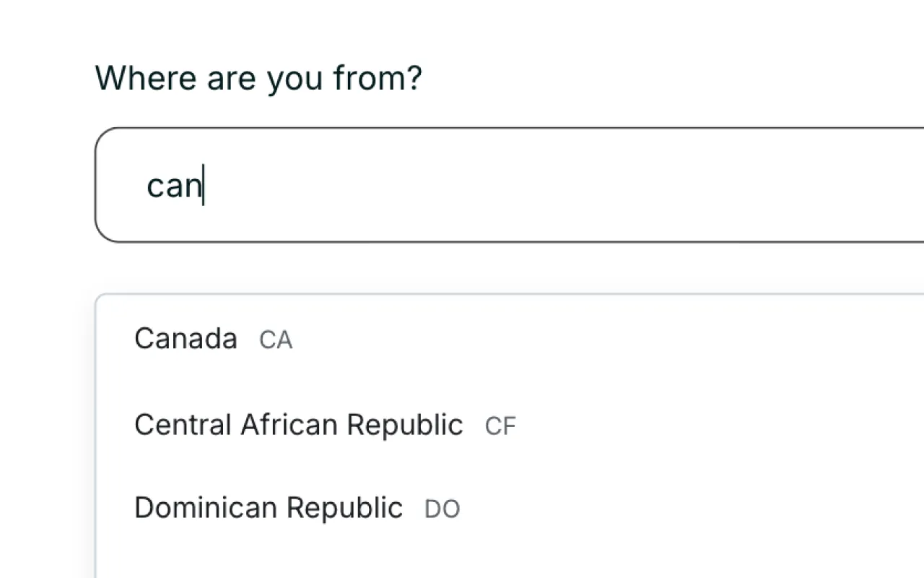Select Canada from the suggestion list
Image resolution: width=924 pixels, height=578 pixels.
point(186,338)
